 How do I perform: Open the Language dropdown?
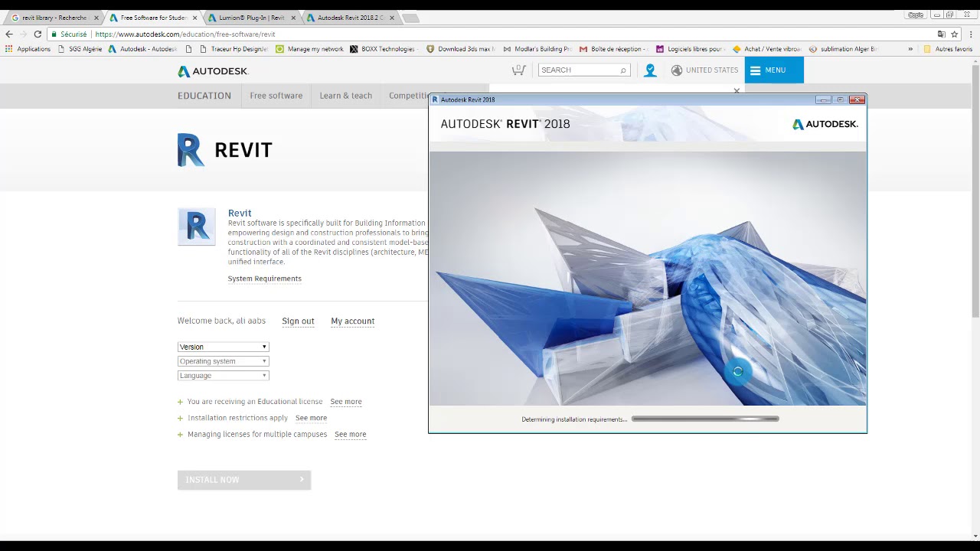223,376
